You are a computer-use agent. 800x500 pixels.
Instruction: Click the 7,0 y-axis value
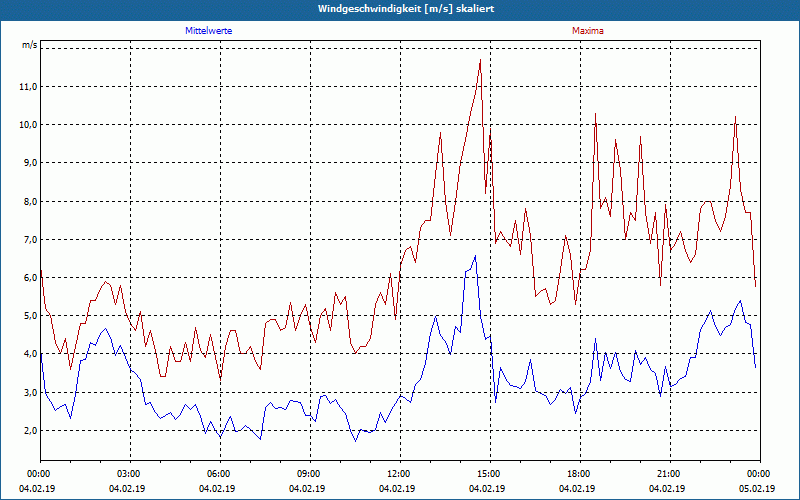coord(30,240)
